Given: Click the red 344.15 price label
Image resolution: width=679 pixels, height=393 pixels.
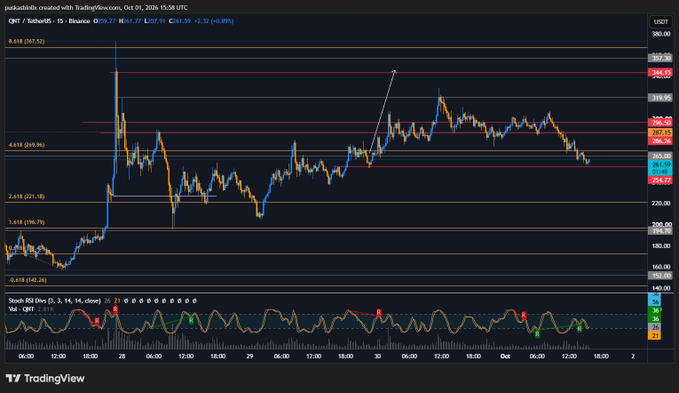Looking at the screenshot, I should click(660, 72).
